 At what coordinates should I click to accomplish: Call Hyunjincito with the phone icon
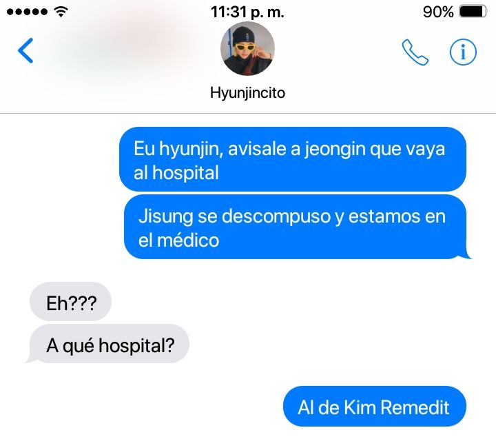(x=415, y=52)
